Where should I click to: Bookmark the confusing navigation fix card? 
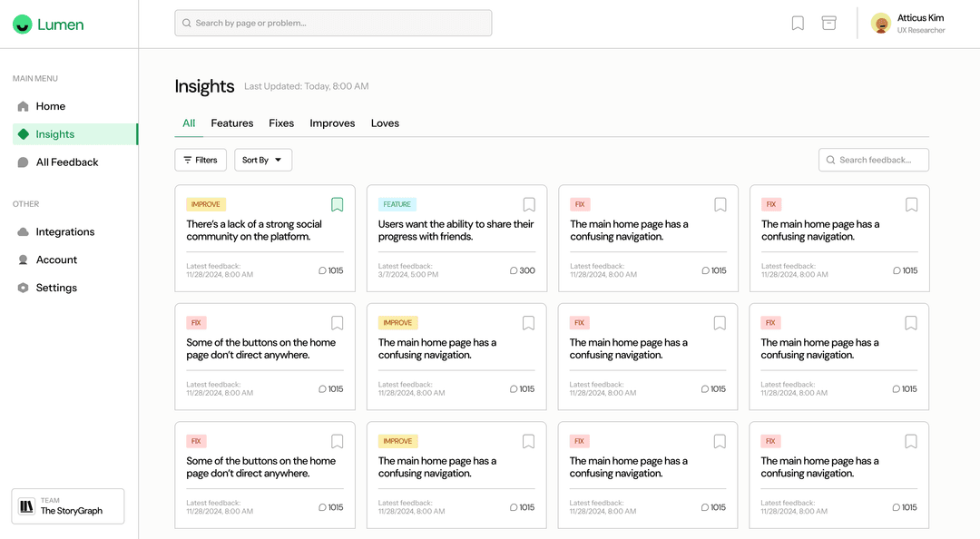(x=720, y=204)
